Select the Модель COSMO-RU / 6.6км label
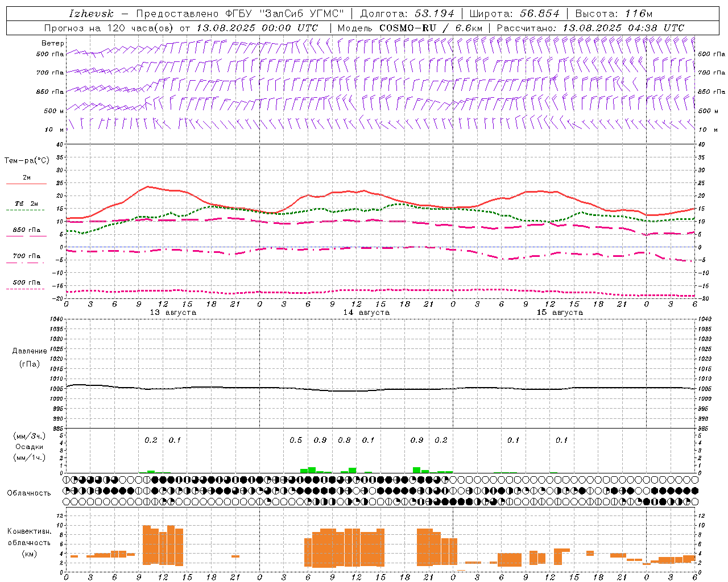This screenshot has height=582, width=728. tap(410, 28)
